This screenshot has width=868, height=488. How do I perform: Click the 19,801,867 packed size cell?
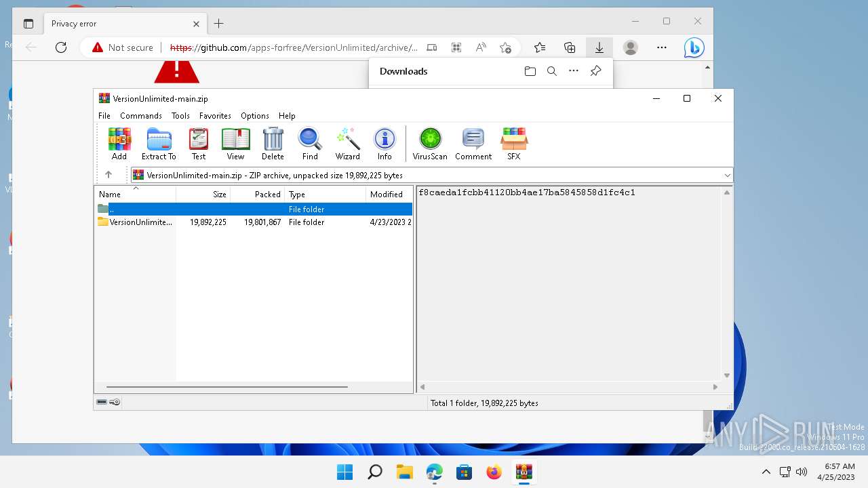262,222
